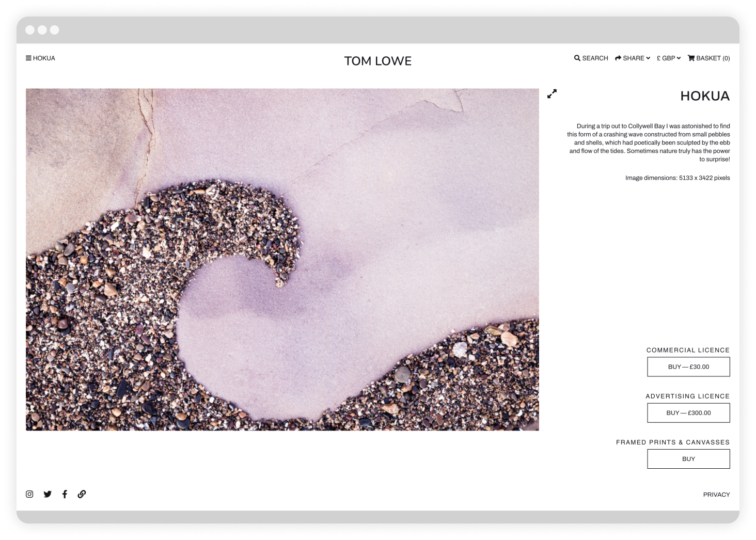756x540 pixels.
Task: Expand the £ GBP currency selector
Action: [668, 58]
